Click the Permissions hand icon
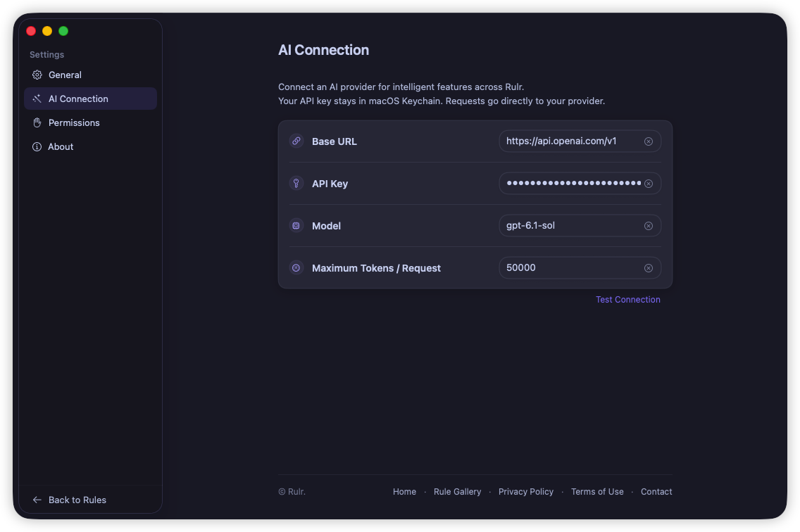 (37, 123)
